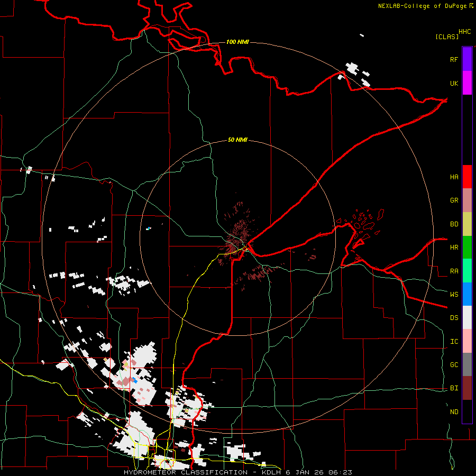Image resolution: width=476 pixels, height=476 pixels.
Task: Click the BI legend label
Action: pos(454,388)
